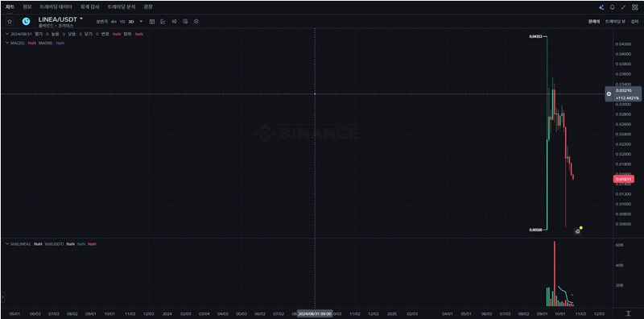Open the technical indicators icon
The height and width of the screenshot is (319, 644).
[163, 22]
